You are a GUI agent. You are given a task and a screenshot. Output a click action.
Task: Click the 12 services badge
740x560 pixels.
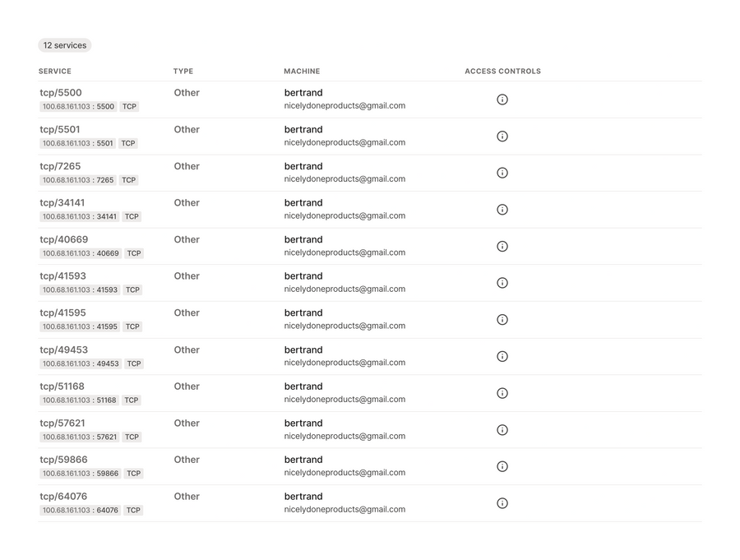(x=64, y=45)
